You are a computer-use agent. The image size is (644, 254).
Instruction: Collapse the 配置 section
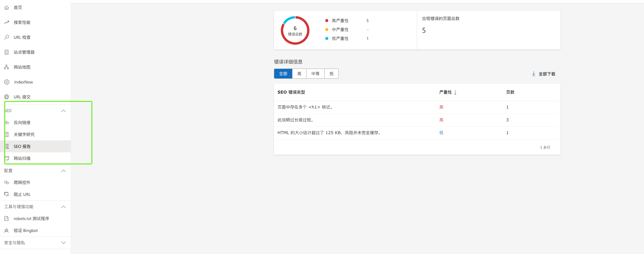tap(64, 171)
